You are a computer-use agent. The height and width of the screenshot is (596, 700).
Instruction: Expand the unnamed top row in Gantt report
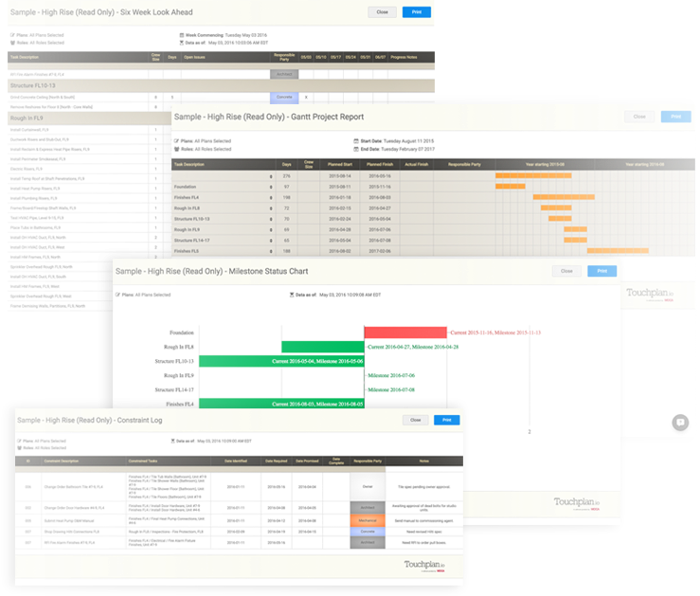click(271, 176)
